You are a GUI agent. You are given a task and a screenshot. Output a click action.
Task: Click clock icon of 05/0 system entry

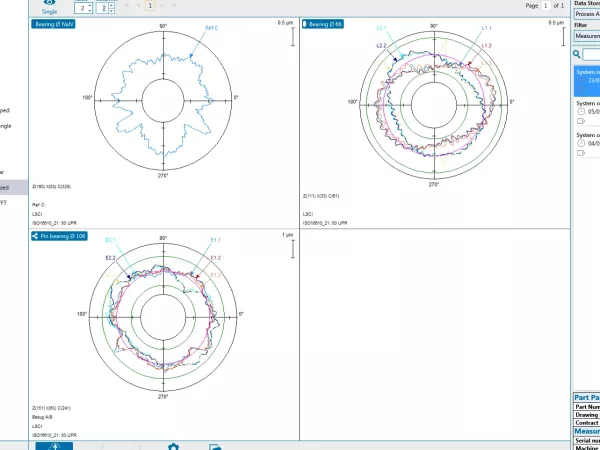(x=582, y=111)
